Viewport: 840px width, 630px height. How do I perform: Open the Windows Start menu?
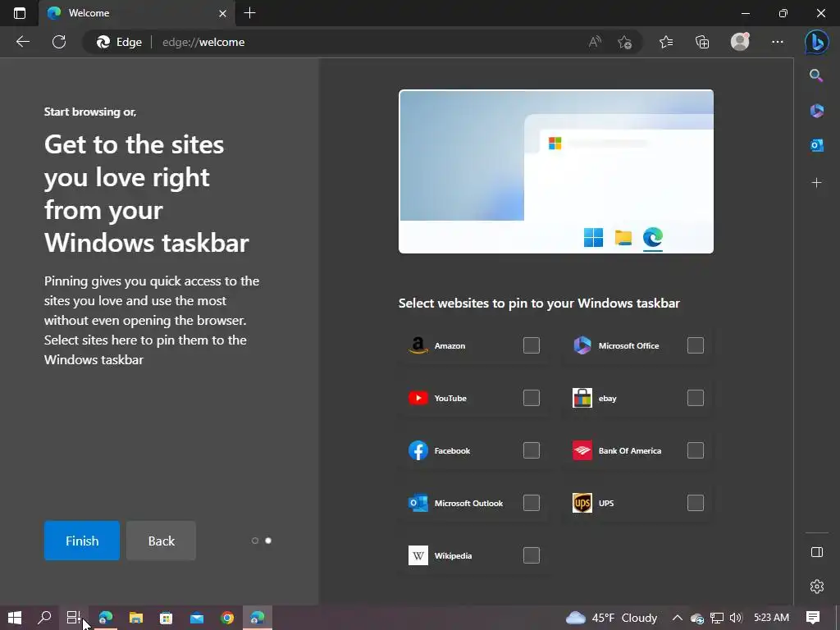click(x=15, y=618)
